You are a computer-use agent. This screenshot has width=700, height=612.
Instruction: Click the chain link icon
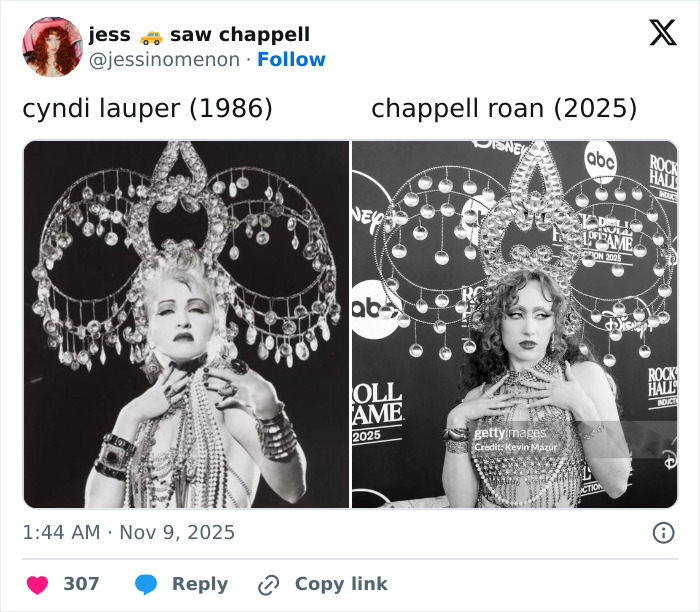pyautogui.click(x=268, y=585)
